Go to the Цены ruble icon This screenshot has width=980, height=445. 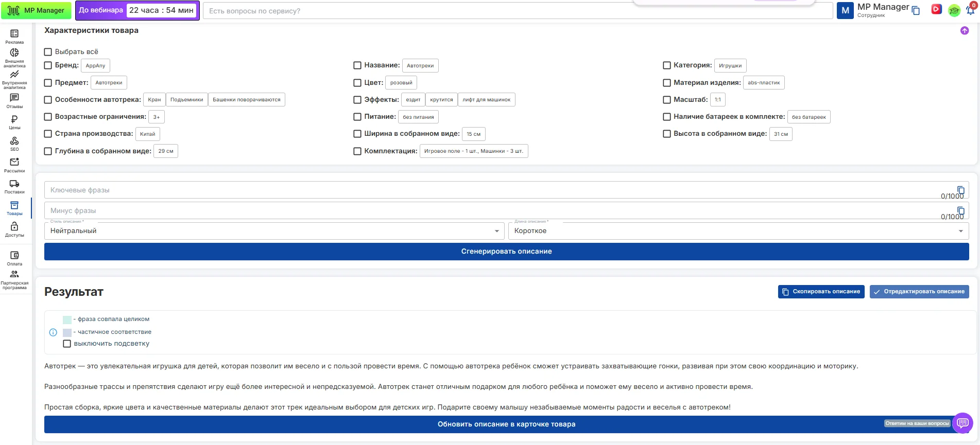(14, 119)
